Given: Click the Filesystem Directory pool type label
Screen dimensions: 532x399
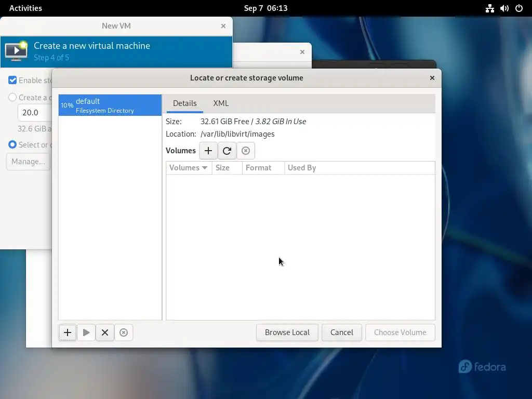Looking at the screenshot, I should coord(105,111).
